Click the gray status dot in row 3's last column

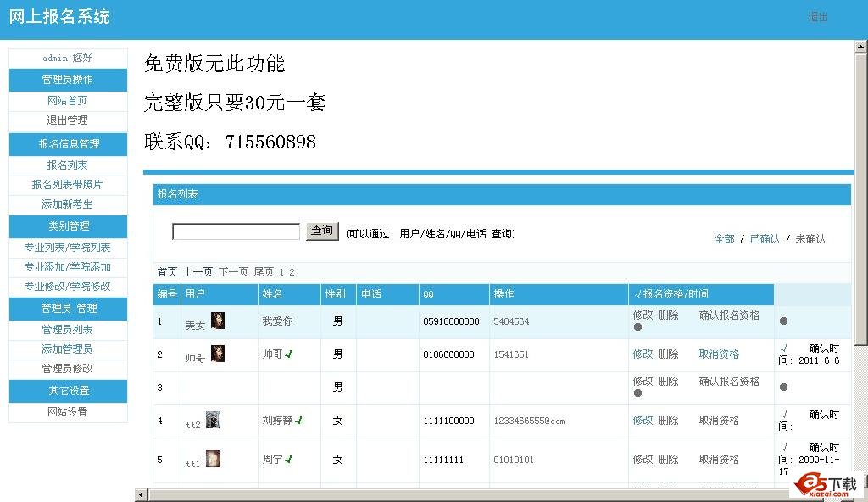tap(783, 387)
